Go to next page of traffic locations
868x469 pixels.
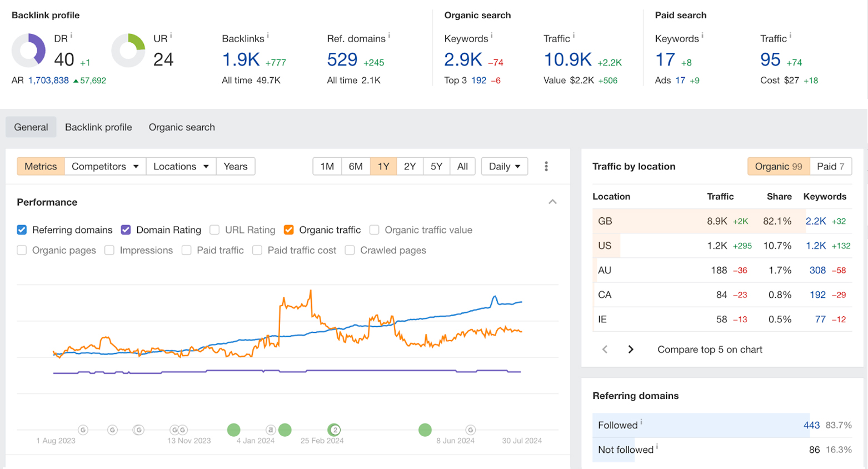point(631,350)
